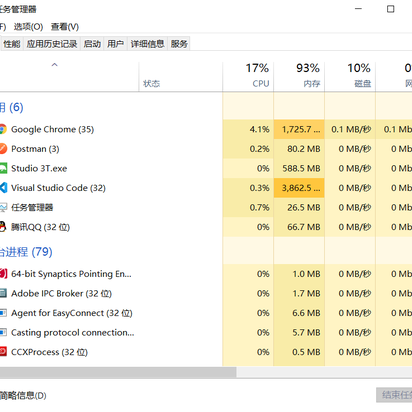412x412 pixels.
Task: Click the 任务管理器 process icon
Action: point(3,207)
